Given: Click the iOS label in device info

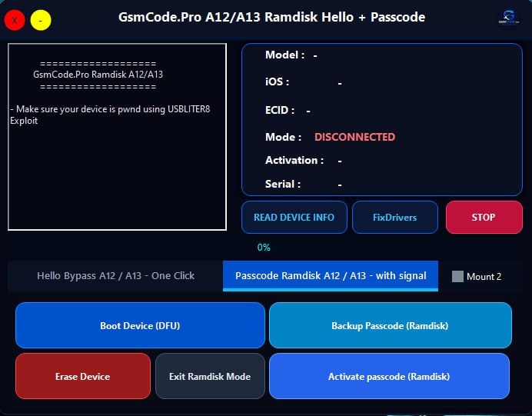Looking at the screenshot, I should coord(277,82).
